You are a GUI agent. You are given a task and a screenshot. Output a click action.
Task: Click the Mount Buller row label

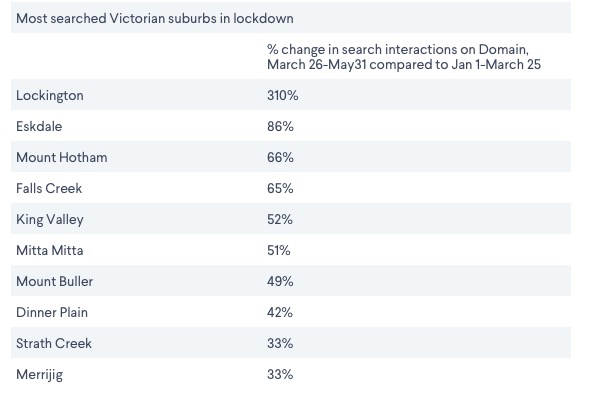54,281
